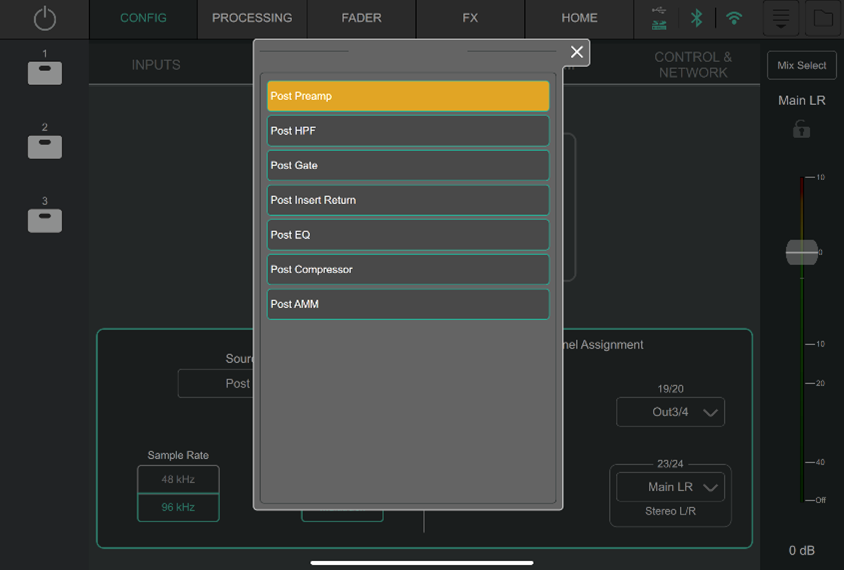Image resolution: width=844 pixels, height=570 pixels.
Task: Click the 0 dB fader level readout
Action: 801,550
